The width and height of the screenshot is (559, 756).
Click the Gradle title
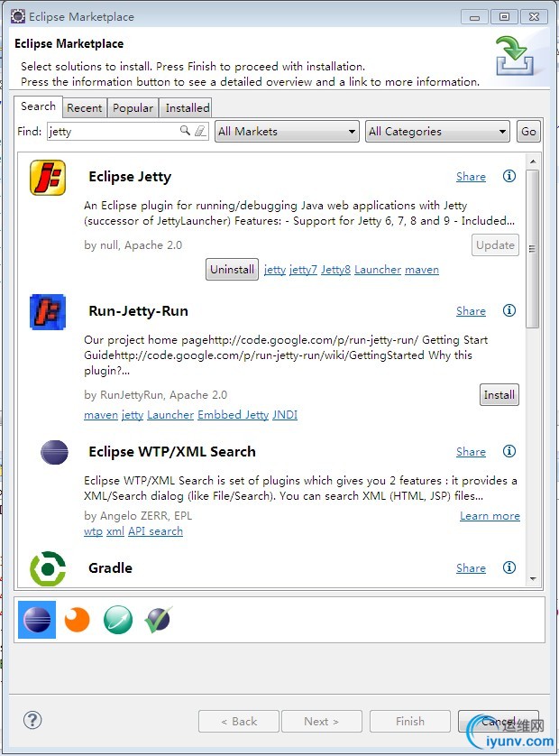(x=110, y=568)
